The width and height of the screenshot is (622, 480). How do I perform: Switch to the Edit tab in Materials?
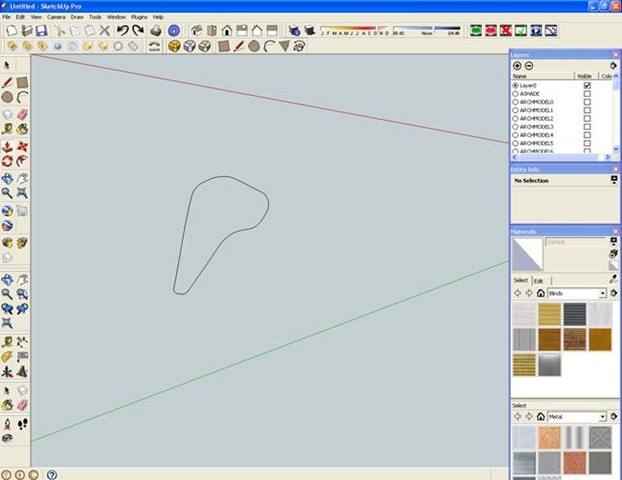538,281
